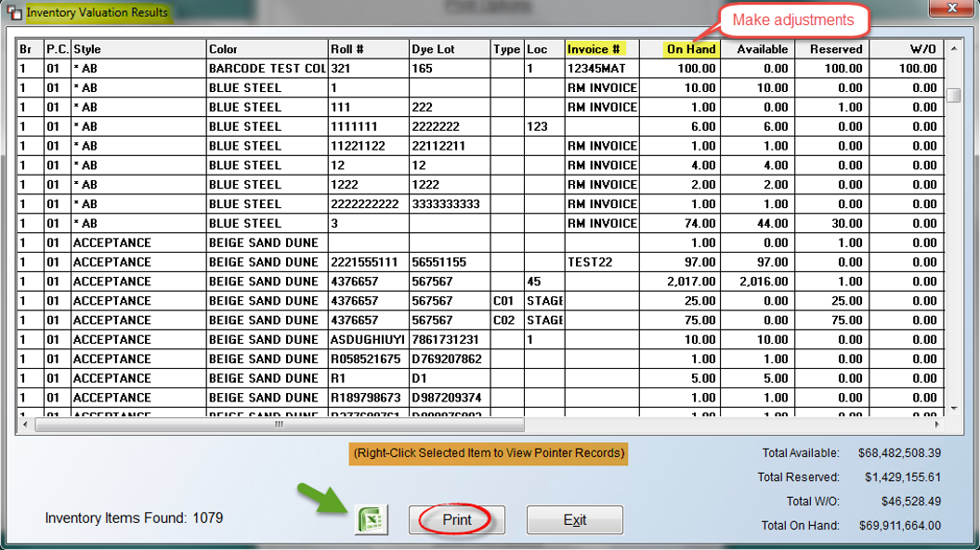Screen dimensions: 980x550
Task: Click the vertical scrollbar up arrow
Action: click(x=954, y=48)
